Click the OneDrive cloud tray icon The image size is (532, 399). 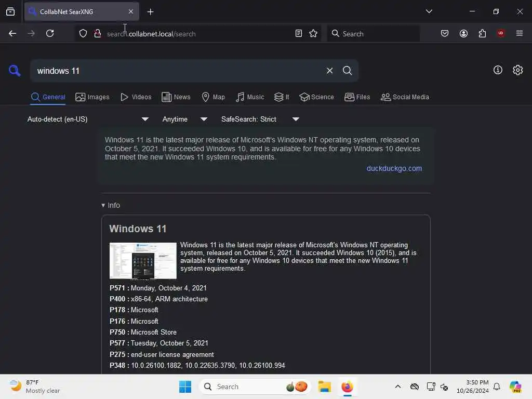[414, 387]
